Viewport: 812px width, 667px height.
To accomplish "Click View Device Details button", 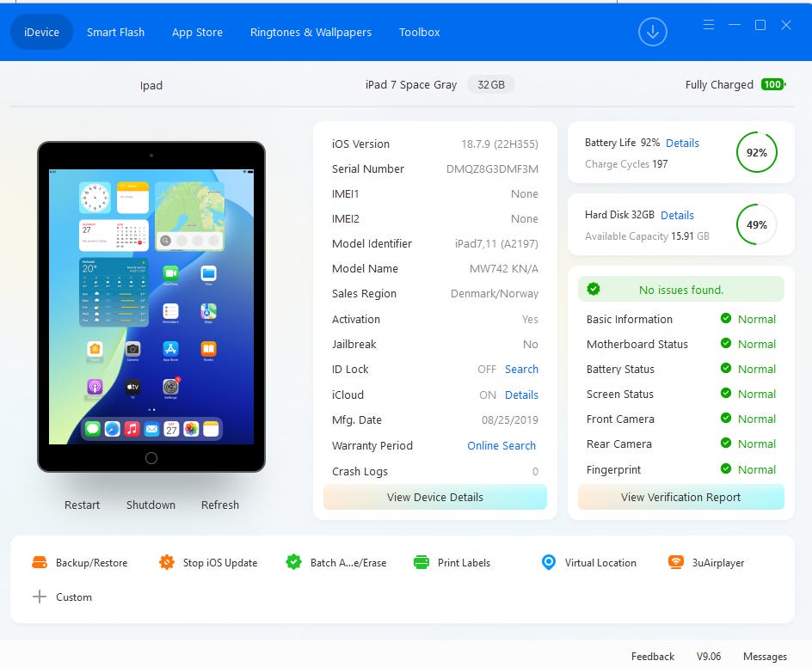I will coord(435,497).
